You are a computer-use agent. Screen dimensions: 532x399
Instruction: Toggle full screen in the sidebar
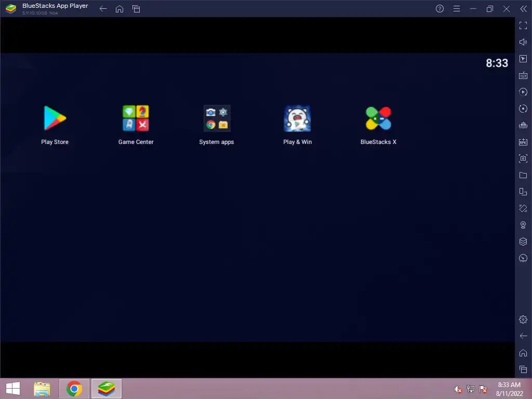point(523,25)
